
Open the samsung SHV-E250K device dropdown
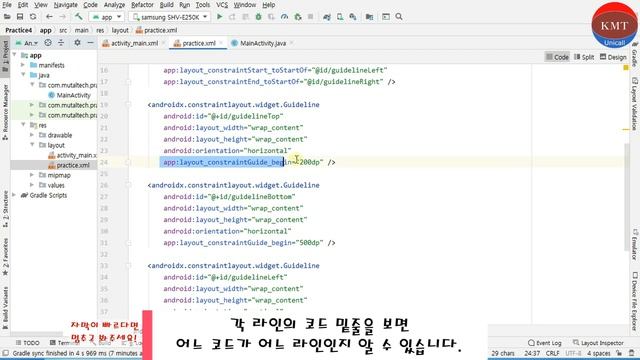[x=170, y=17]
